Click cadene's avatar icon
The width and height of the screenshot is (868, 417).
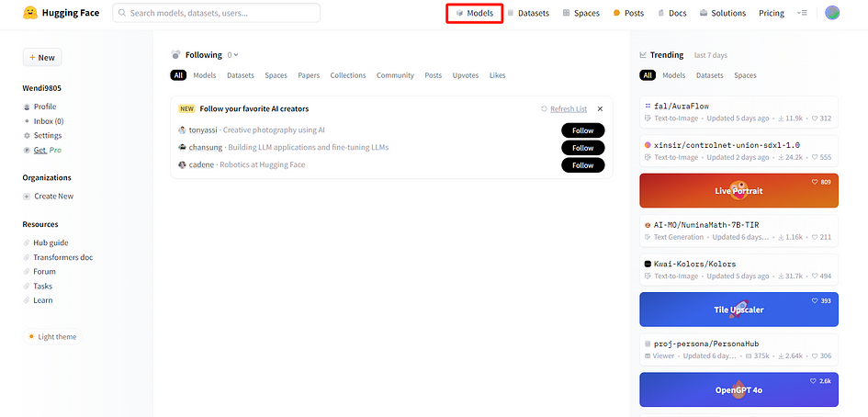point(182,165)
